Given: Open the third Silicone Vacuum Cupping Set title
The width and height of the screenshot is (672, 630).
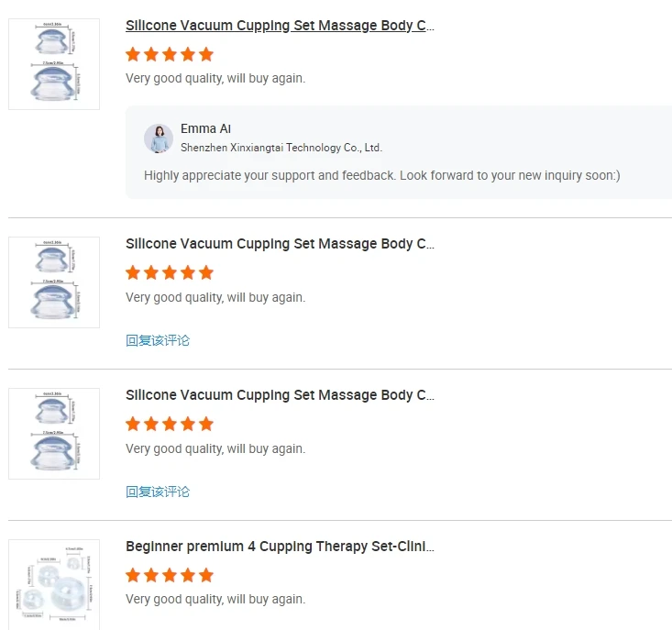Looking at the screenshot, I should (x=280, y=395).
